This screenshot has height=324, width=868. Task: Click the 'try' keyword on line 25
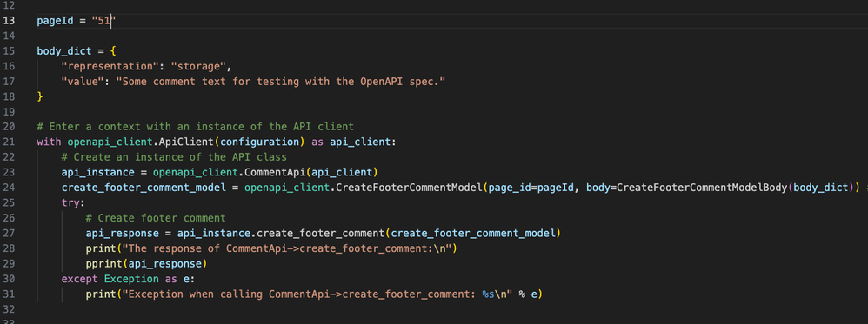pos(70,202)
